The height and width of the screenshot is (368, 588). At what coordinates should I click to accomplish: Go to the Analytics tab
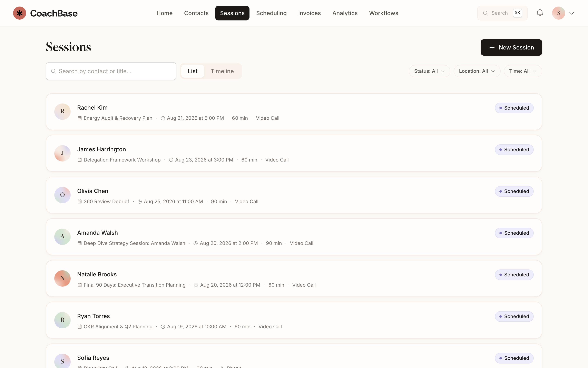[345, 13]
